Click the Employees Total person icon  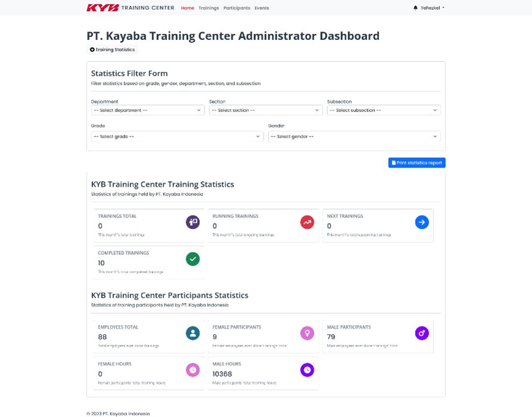[x=192, y=333]
